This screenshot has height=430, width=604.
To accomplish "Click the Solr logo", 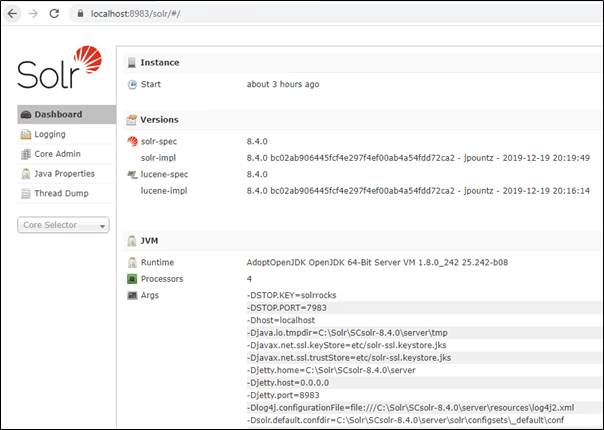I will pos(60,67).
